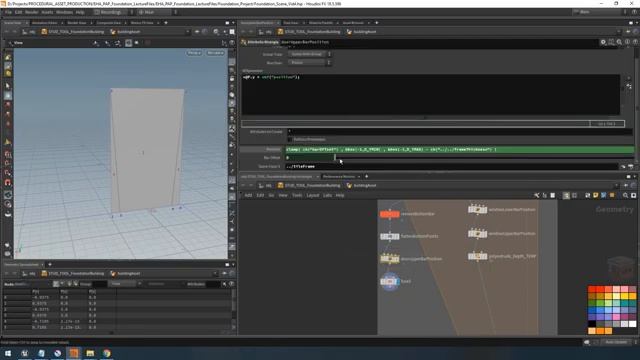The height and width of the screenshot is (360, 640).
Task: Open the Windows Start menu
Action: pyautogui.click(x=8, y=353)
